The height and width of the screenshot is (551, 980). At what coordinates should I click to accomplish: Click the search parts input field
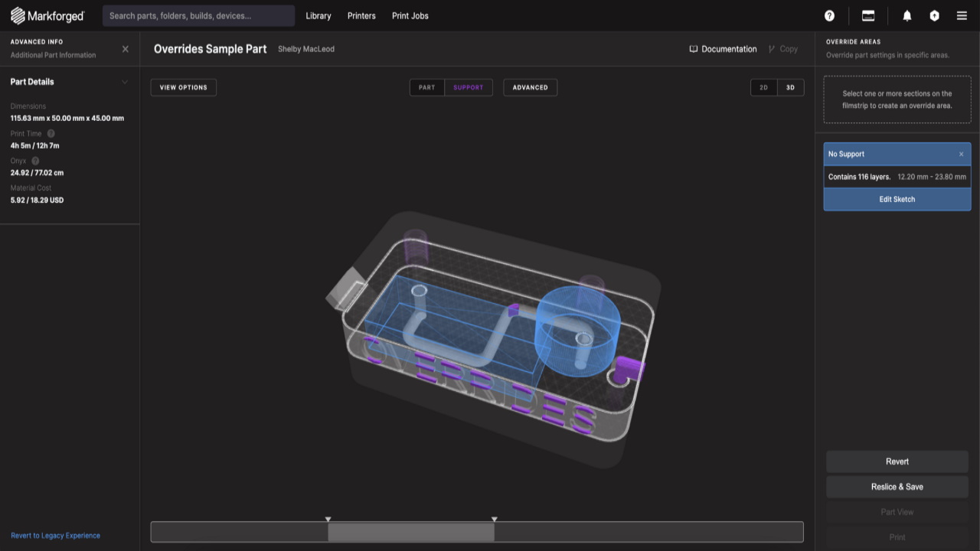[x=198, y=15]
